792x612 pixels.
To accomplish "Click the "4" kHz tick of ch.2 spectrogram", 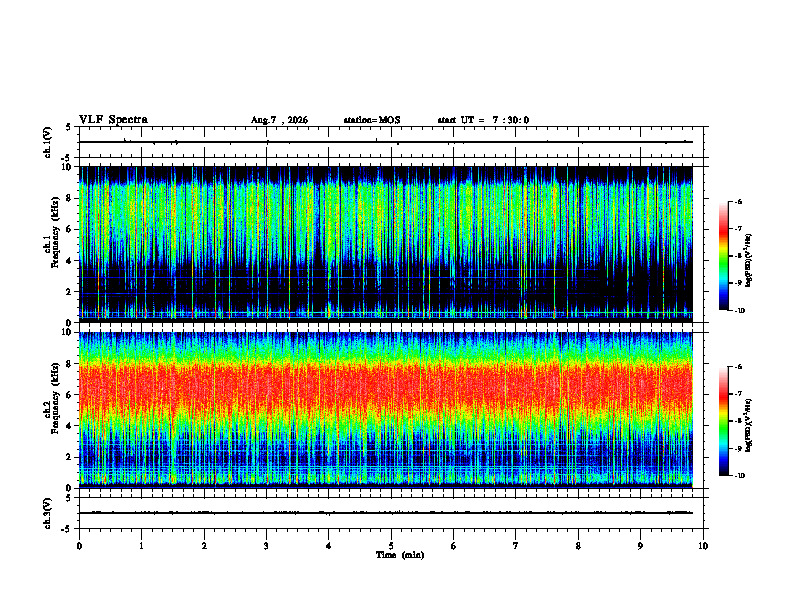I will [x=70, y=426].
